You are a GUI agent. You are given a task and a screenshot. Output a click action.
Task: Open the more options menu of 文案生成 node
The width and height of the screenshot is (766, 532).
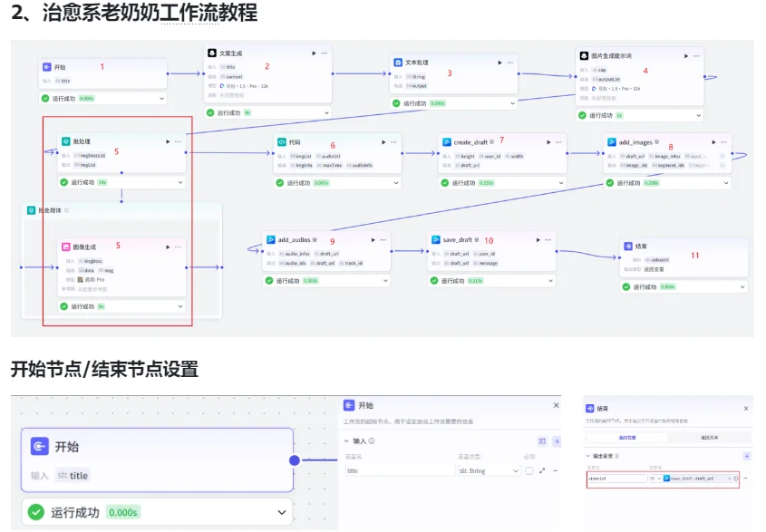point(324,53)
